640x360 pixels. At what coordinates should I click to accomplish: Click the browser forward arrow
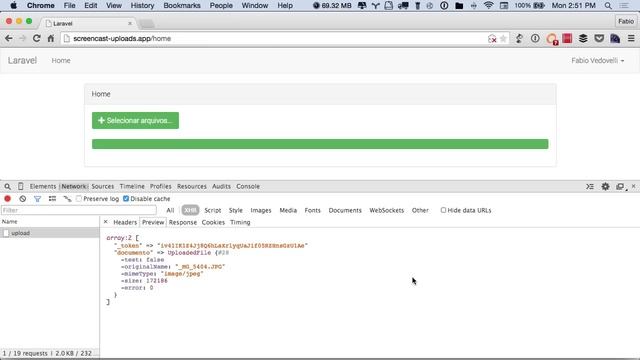22,38
